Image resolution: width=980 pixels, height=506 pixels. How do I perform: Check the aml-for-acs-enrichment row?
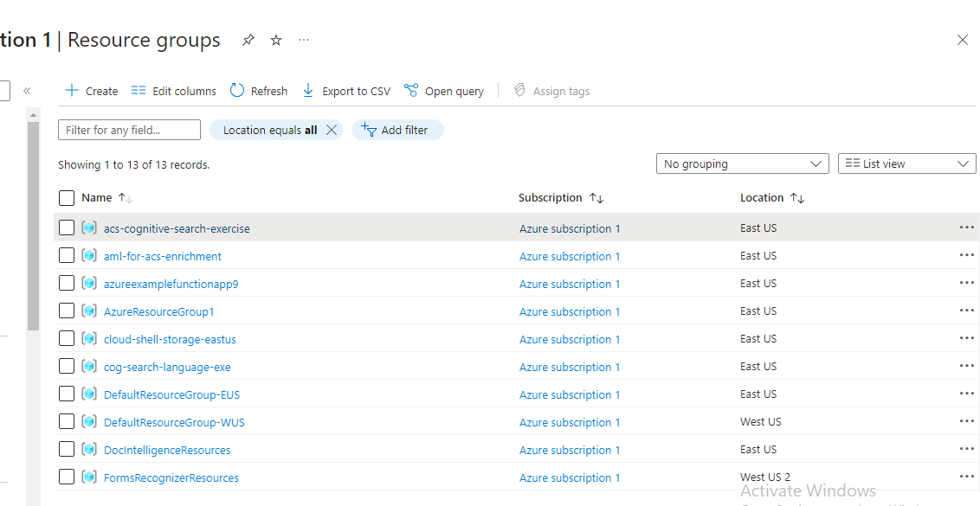click(x=67, y=255)
